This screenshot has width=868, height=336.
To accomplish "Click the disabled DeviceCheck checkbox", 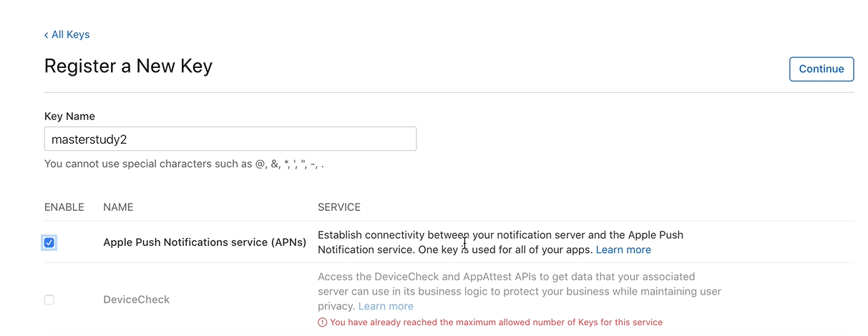I will point(49,300).
